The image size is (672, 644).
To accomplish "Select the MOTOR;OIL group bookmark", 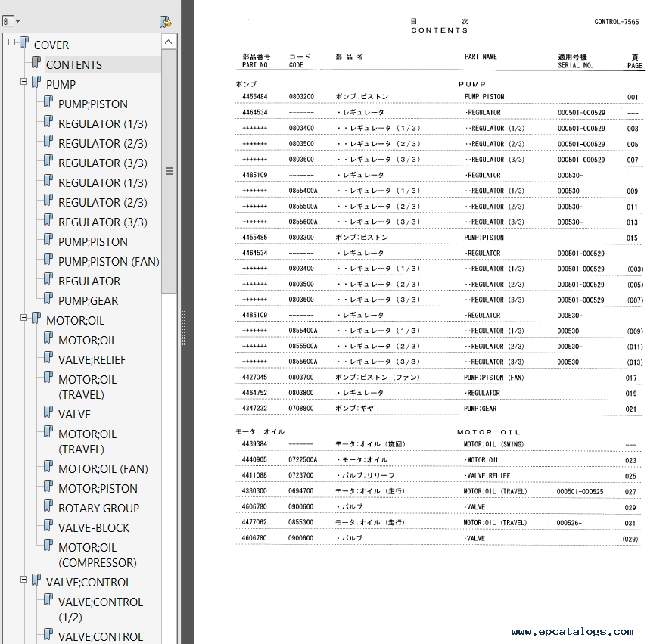I will tap(75, 321).
